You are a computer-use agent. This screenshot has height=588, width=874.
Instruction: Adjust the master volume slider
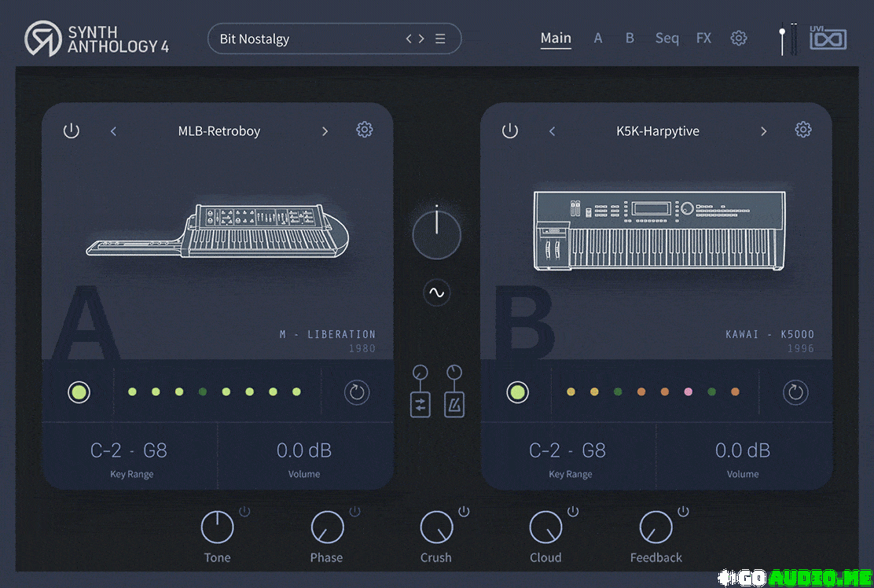point(783,39)
